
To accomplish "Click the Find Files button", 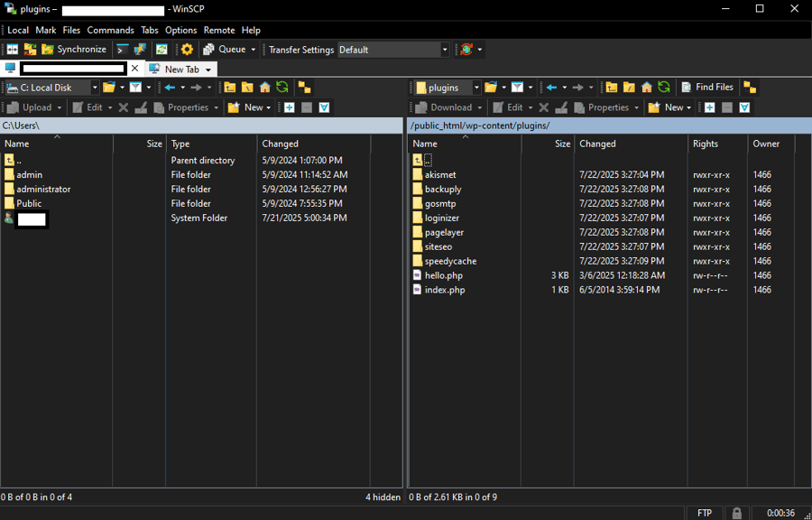I will click(x=707, y=87).
